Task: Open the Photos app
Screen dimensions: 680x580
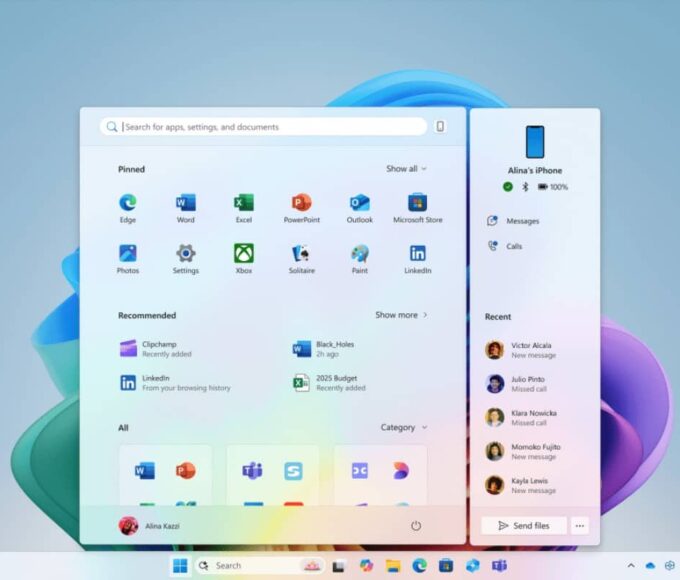Action: pos(128,259)
